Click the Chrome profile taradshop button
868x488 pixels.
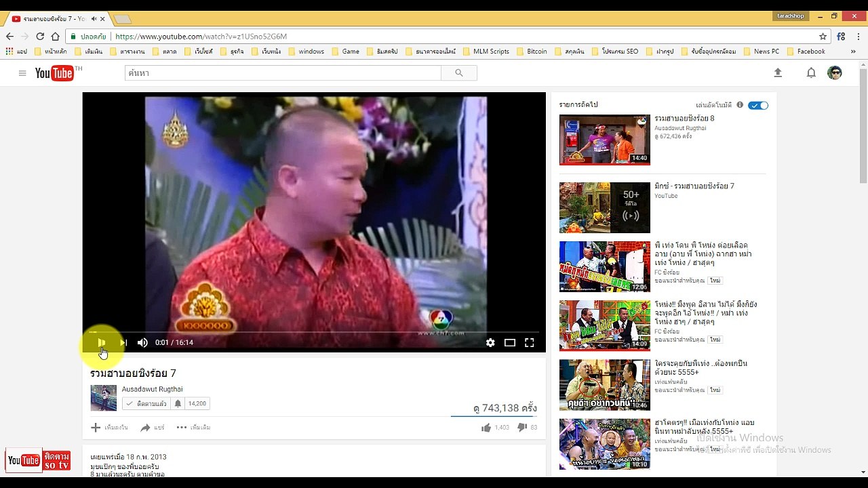coord(791,16)
